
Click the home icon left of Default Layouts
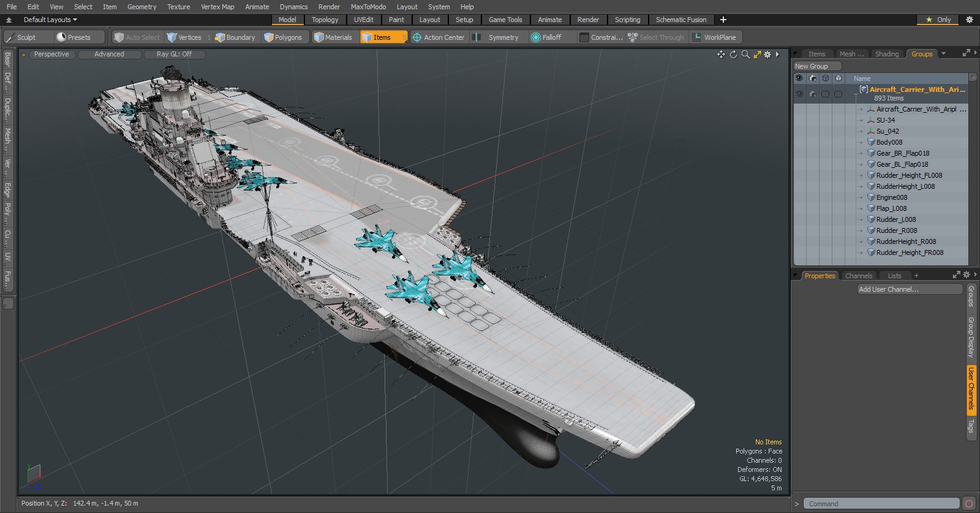9,20
